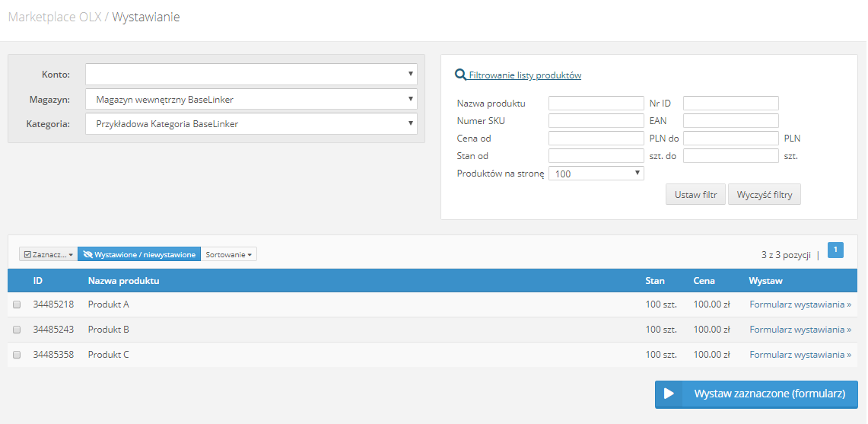Image resolution: width=868 pixels, height=424 pixels.
Task: Go to page 1 in pagination
Action: click(835, 250)
